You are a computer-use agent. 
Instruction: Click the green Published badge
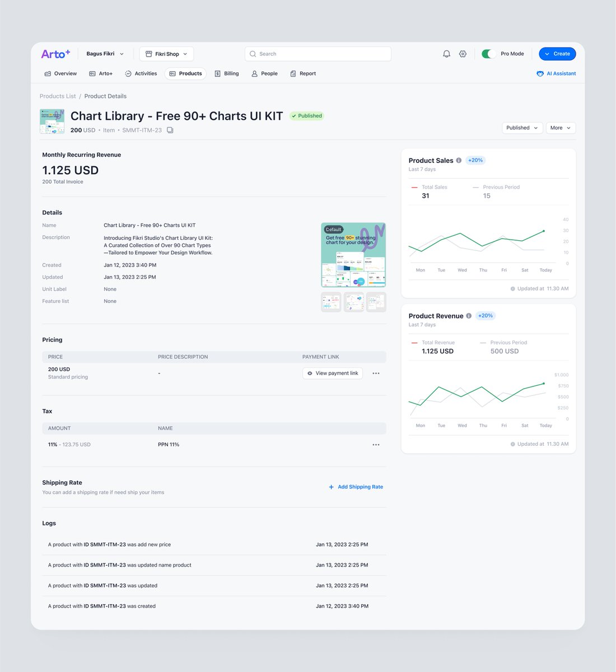[x=307, y=116]
